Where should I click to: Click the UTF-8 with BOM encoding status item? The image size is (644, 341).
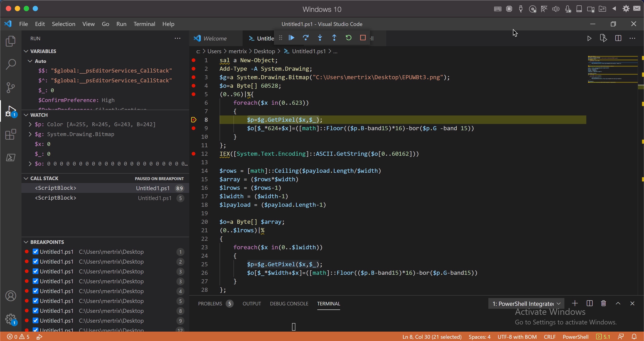coord(517,337)
